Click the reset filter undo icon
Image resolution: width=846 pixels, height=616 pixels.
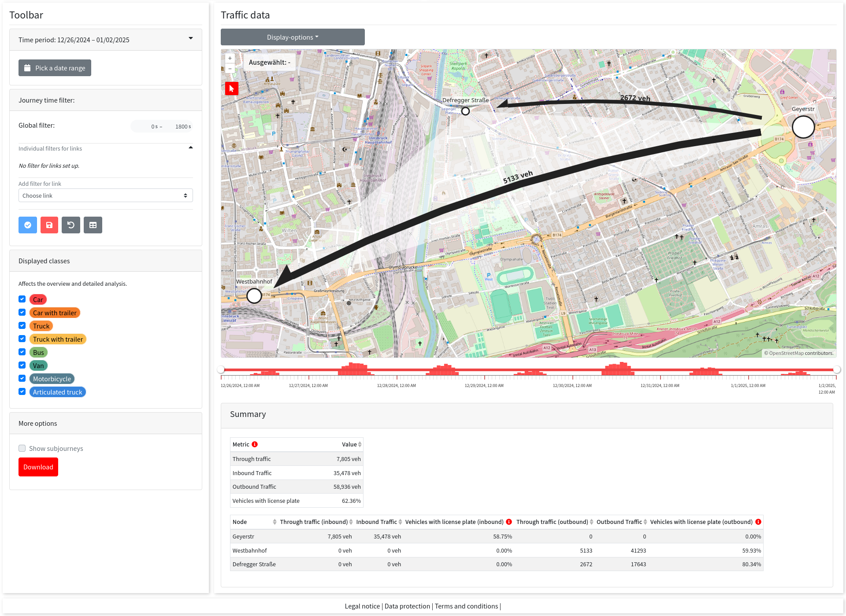[x=71, y=225]
